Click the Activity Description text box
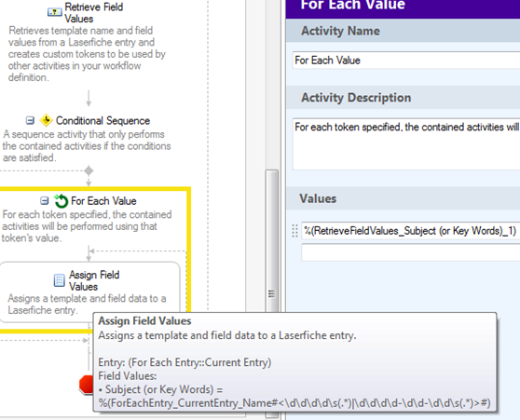Viewport: 520px width, 420px height. [x=406, y=143]
